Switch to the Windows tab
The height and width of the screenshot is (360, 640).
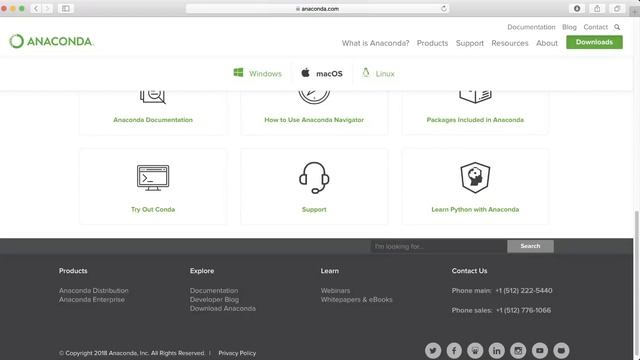coord(258,73)
